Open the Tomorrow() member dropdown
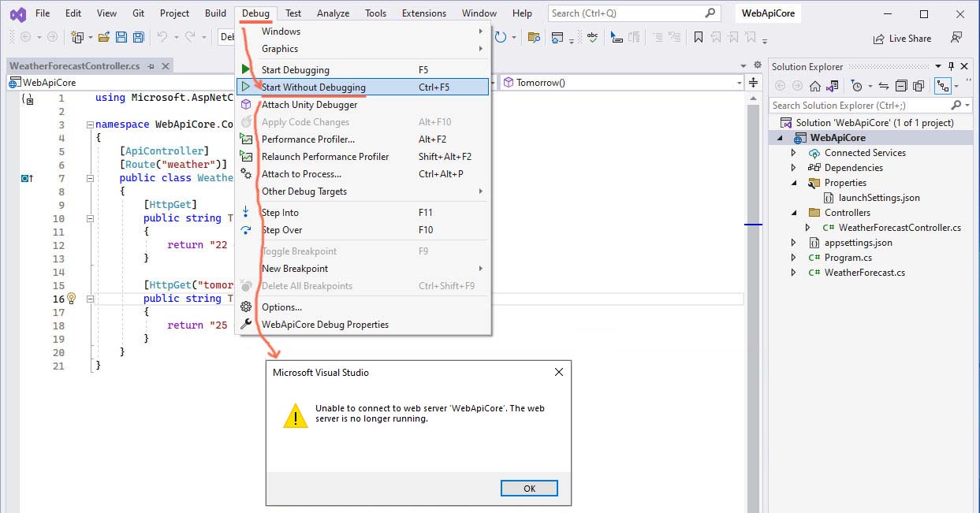 click(623, 82)
